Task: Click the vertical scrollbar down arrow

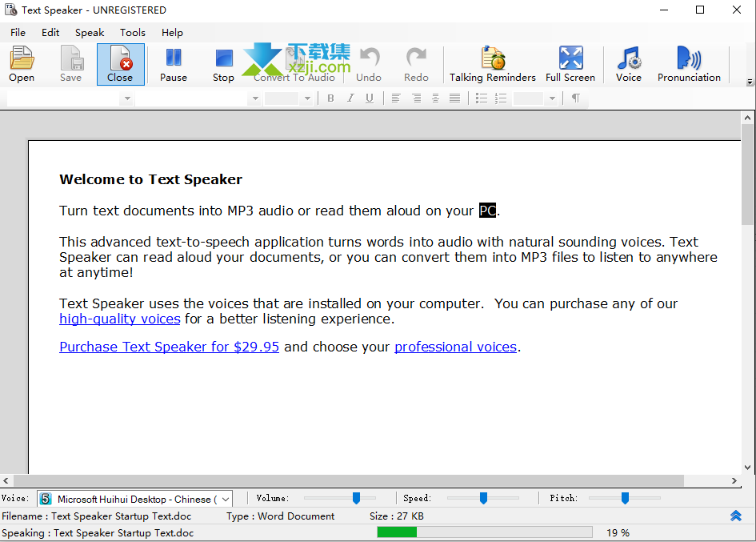Action: point(747,468)
